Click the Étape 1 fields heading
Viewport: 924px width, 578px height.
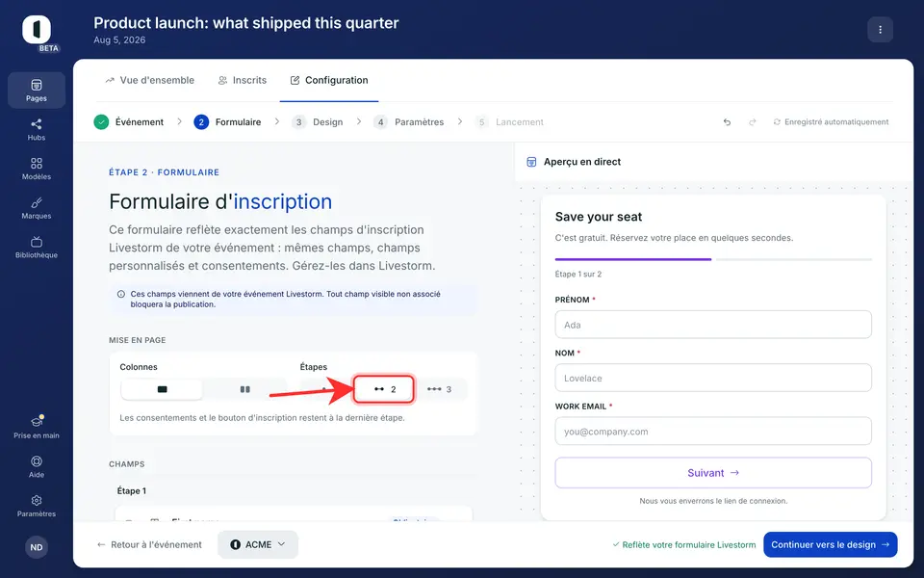pyautogui.click(x=132, y=490)
